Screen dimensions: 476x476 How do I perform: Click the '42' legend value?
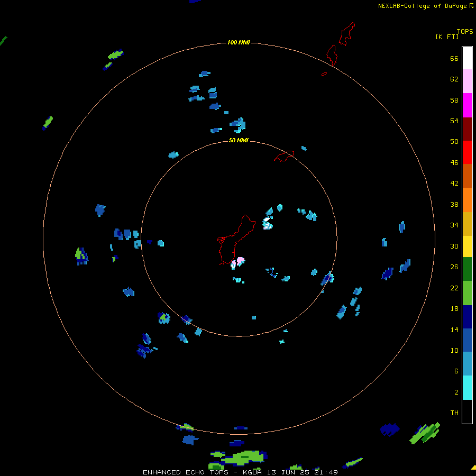click(454, 184)
